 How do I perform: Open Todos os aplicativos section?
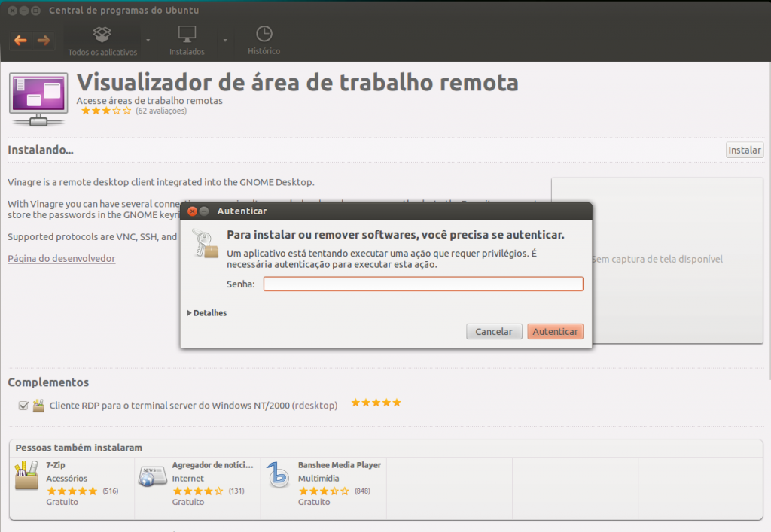[x=102, y=41]
